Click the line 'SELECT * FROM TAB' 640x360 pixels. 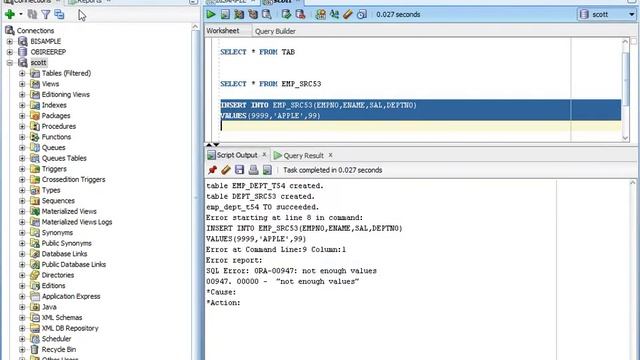pos(257,52)
